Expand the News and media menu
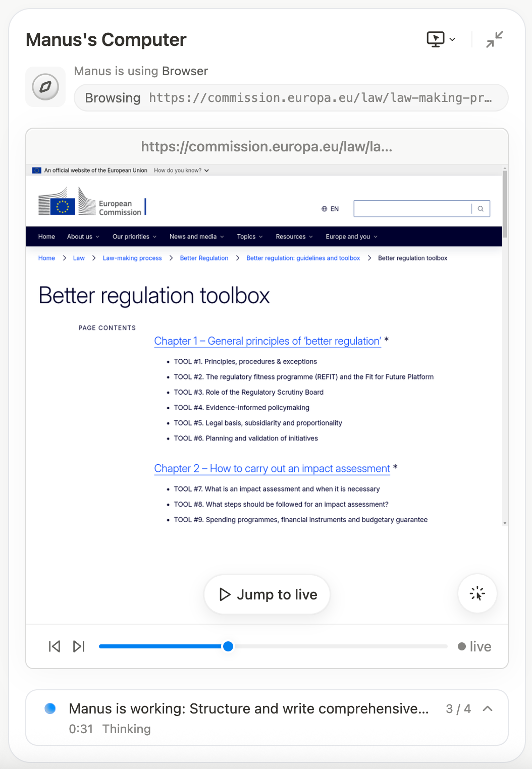This screenshot has height=769, width=532. click(197, 237)
